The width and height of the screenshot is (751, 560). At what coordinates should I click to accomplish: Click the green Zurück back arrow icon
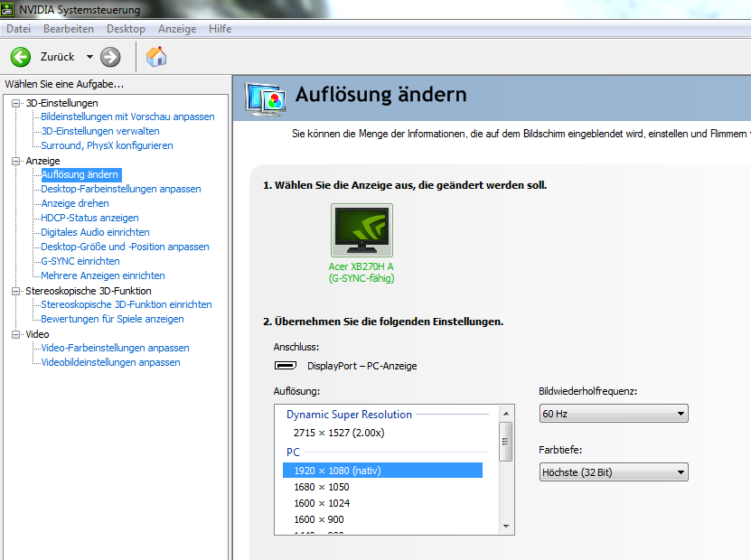click(21, 57)
